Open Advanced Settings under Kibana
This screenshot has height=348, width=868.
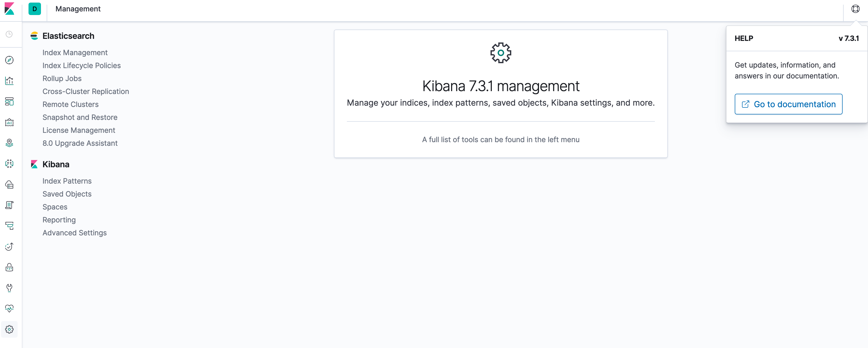[x=74, y=233]
